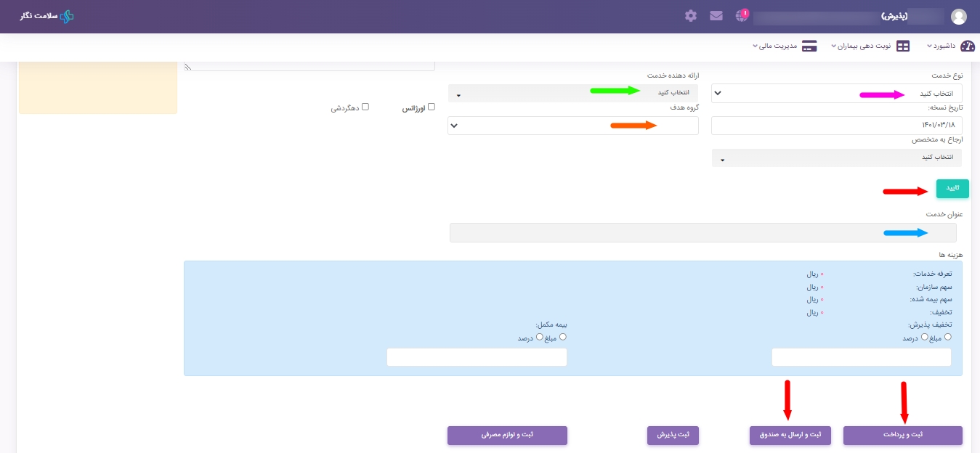The width and height of the screenshot is (980, 453).
Task: Select درصد radio under تخفیف پذیرش
Action: point(924,337)
